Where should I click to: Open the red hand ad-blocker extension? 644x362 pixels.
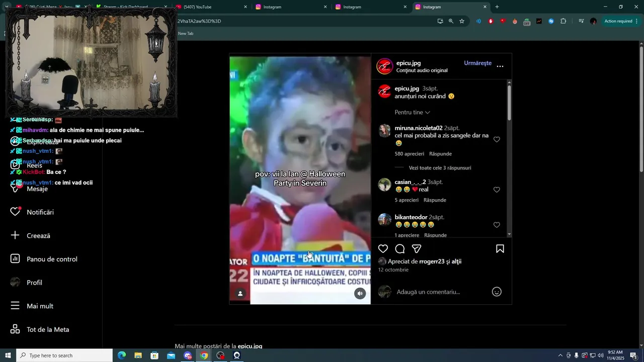tap(491, 21)
